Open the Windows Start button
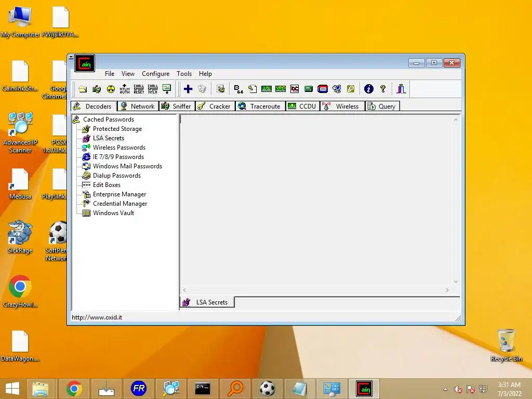 12,389
